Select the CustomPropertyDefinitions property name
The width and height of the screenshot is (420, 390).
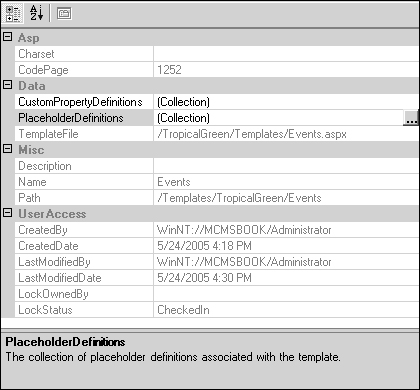click(x=80, y=102)
